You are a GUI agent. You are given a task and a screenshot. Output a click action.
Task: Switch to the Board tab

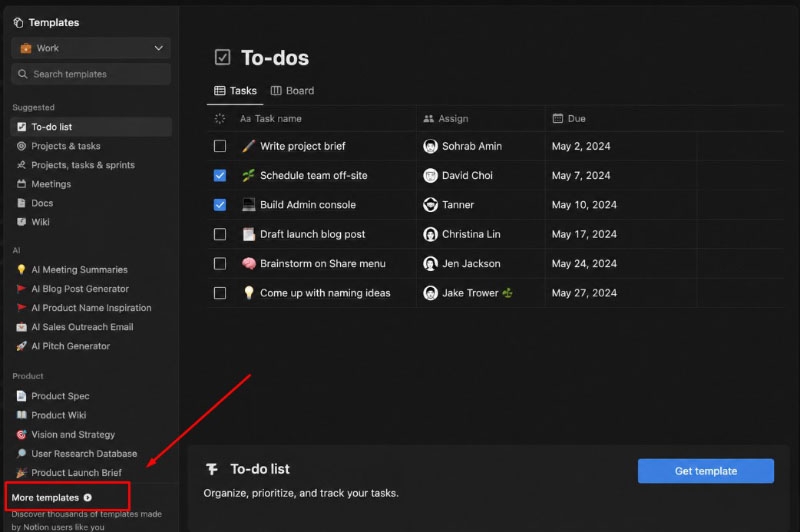point(292,91)
